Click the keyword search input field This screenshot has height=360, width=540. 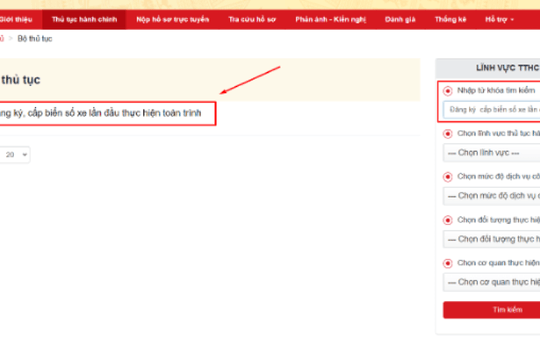click(x=491, y=110)
